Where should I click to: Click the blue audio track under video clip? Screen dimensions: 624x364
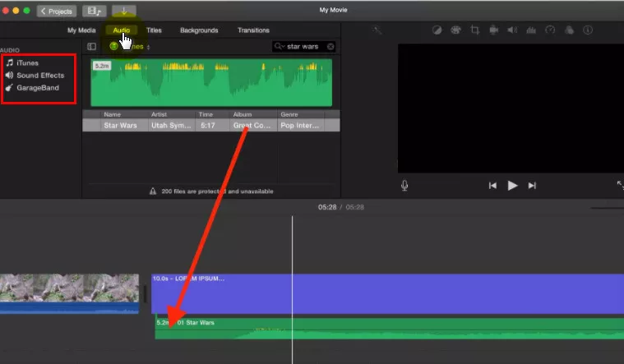tap(69, 308)
